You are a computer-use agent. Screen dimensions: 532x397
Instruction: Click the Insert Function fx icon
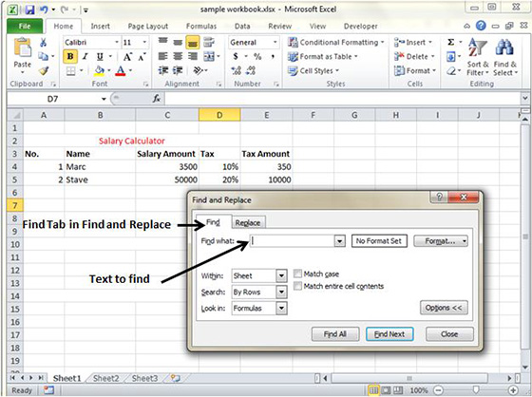(x=157, y=99)
